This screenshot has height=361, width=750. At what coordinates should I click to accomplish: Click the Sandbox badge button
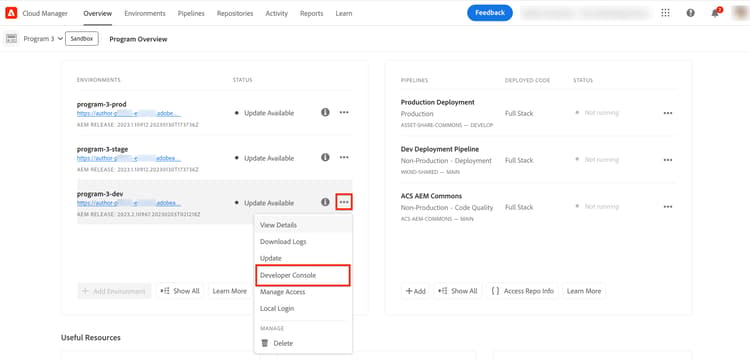point(82,39)
